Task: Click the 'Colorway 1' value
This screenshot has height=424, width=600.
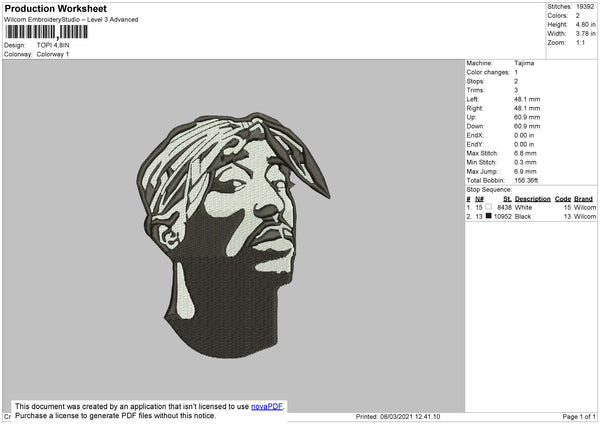Action: coord(53,54)
